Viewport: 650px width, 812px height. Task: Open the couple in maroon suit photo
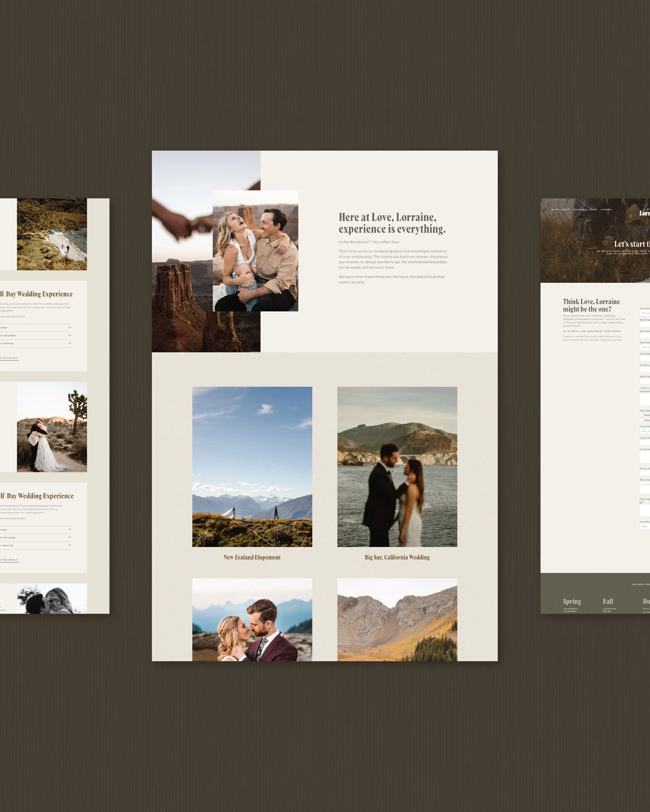pyautogui.click(x=252, y=619)
